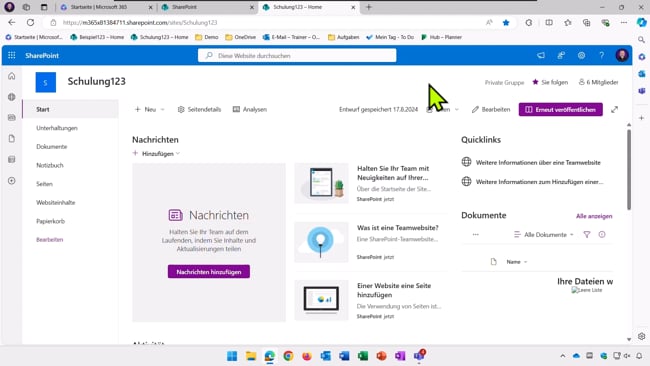Open filter pane in Dokumente web part
The image size is (650, 366).
click(x=587, y=235)
